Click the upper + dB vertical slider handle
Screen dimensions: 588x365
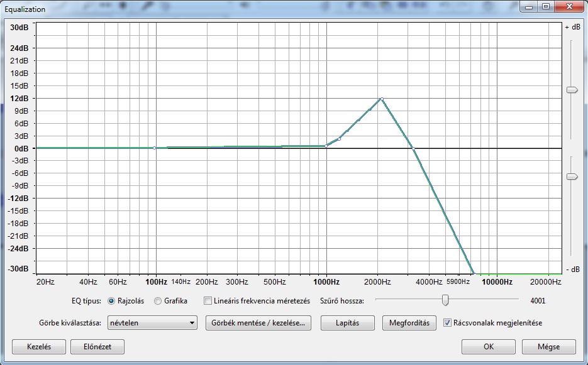572,90
